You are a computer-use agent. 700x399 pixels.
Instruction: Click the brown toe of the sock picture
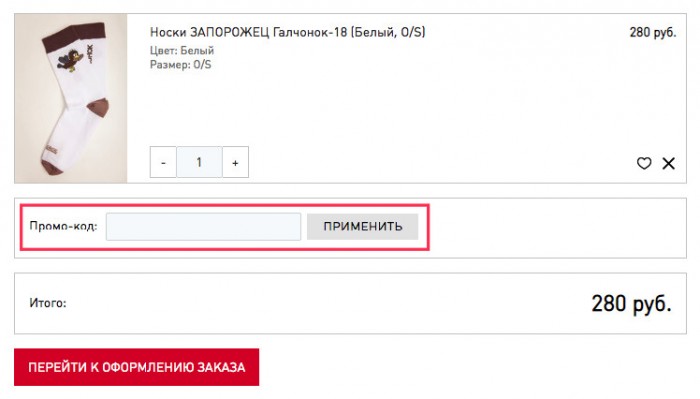click(50, 167)
